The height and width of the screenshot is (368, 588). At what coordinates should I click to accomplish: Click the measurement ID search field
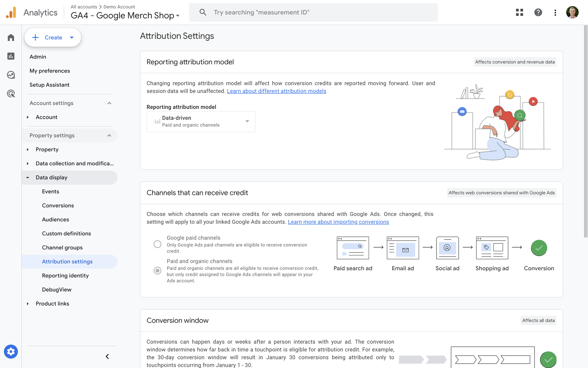click(x=313, y=12)
